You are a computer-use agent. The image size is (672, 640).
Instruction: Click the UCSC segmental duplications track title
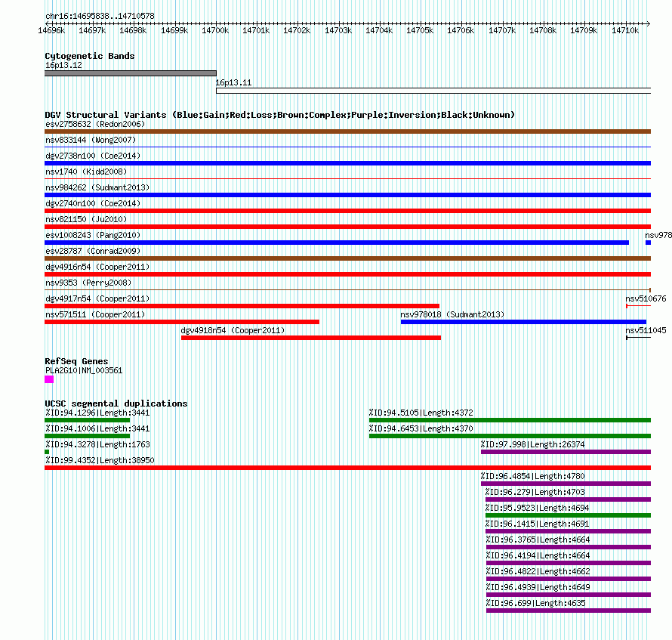click(x=116, y=403)
